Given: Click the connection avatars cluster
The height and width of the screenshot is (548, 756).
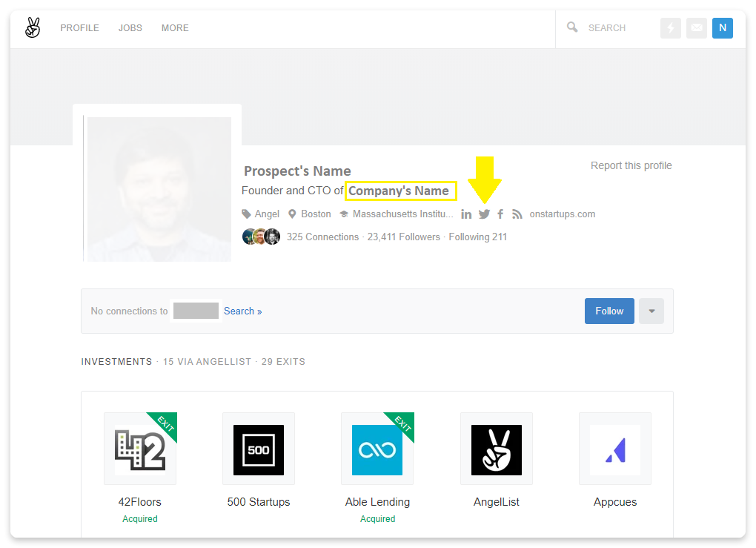Looking at the screenshot, I should [x=261, y=237].
